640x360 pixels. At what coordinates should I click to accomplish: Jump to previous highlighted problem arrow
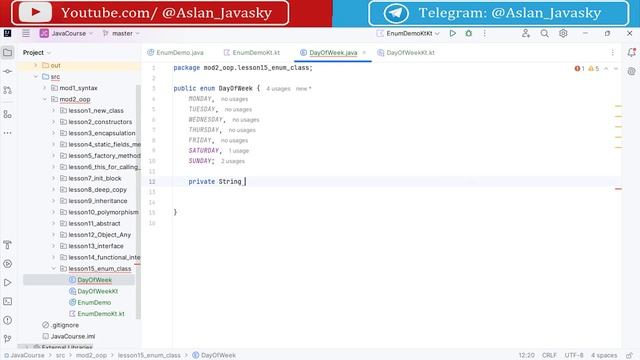click(606, 69)
